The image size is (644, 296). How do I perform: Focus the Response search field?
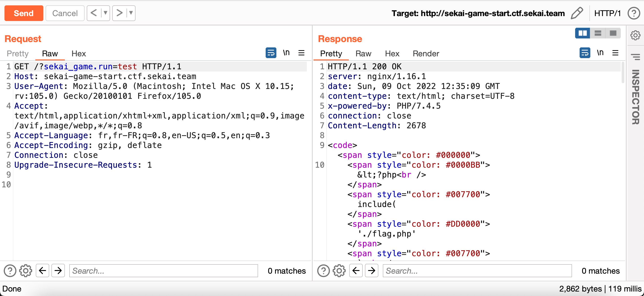click(477, 271)
